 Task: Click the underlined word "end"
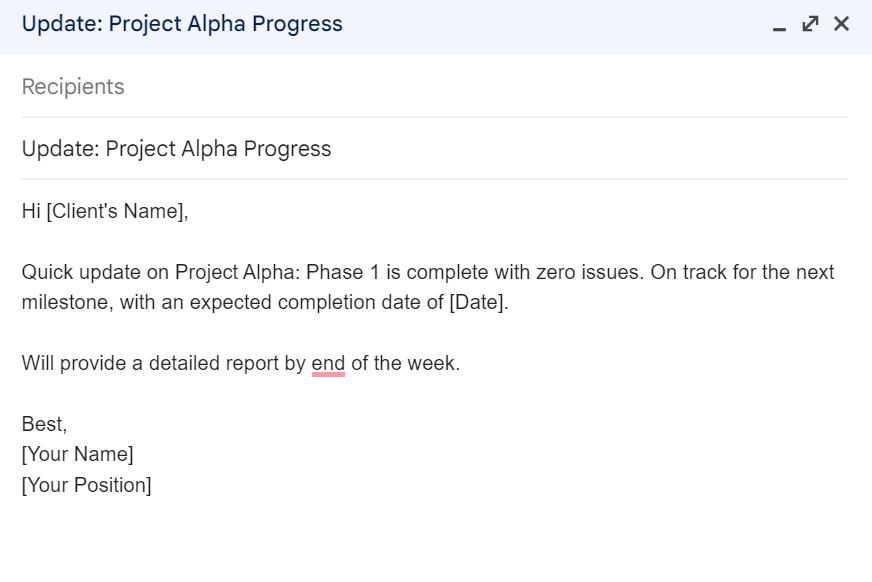point(328,363)
